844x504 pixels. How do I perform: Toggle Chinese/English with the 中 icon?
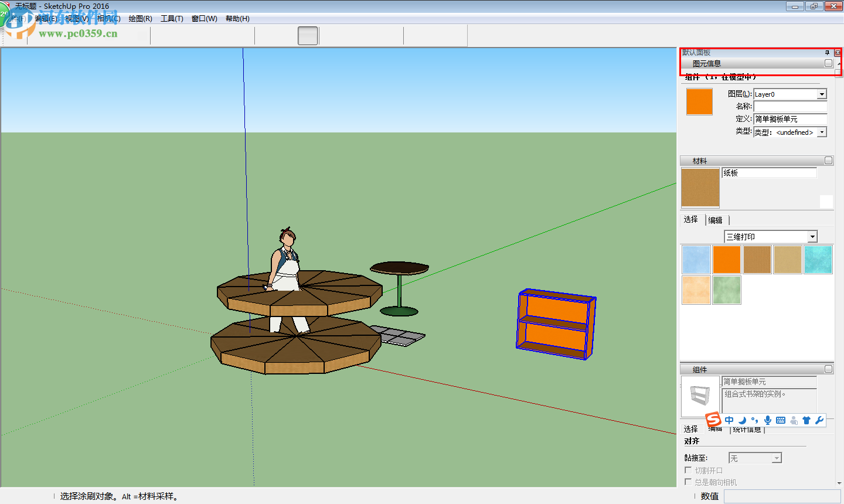729,420
